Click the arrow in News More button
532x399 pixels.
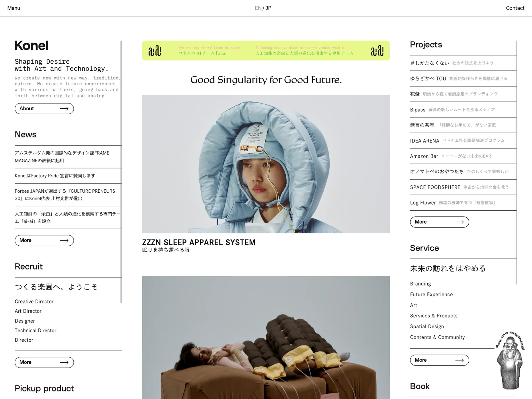click(x=64, y=241)
